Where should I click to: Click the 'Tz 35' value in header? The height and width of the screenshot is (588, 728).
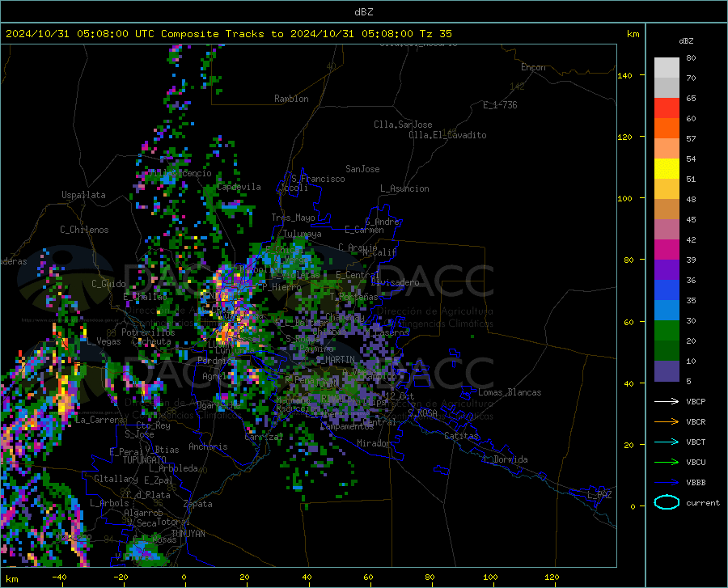tap(435, 34)
